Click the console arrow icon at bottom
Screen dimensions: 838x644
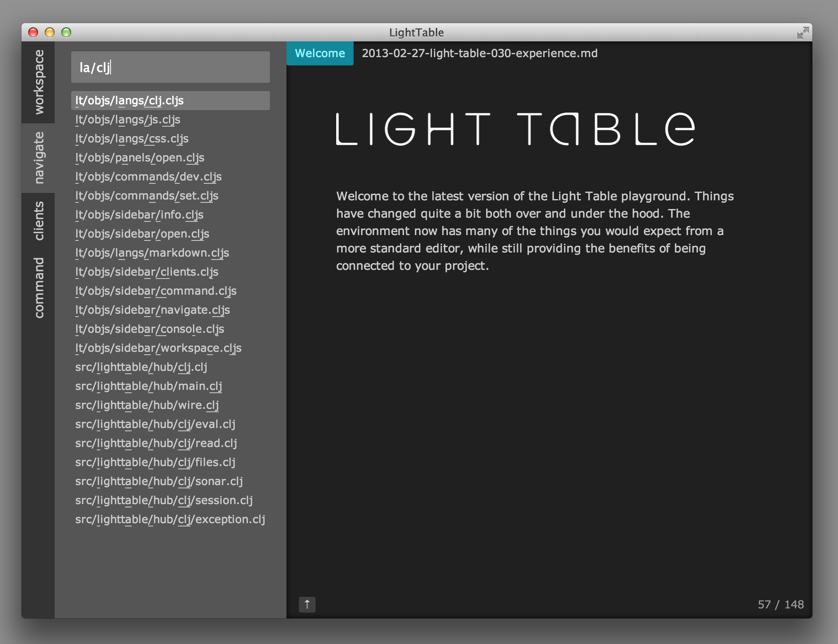tap(307, 604)
